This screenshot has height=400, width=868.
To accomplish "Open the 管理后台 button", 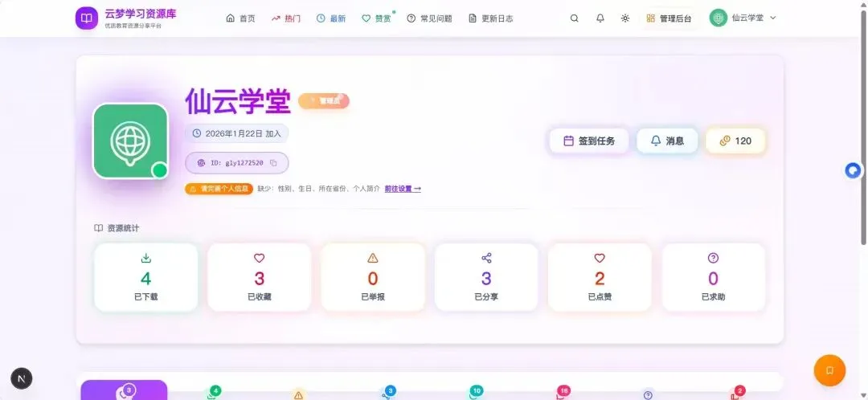I will pyautogui.click(x=669, y=18).
